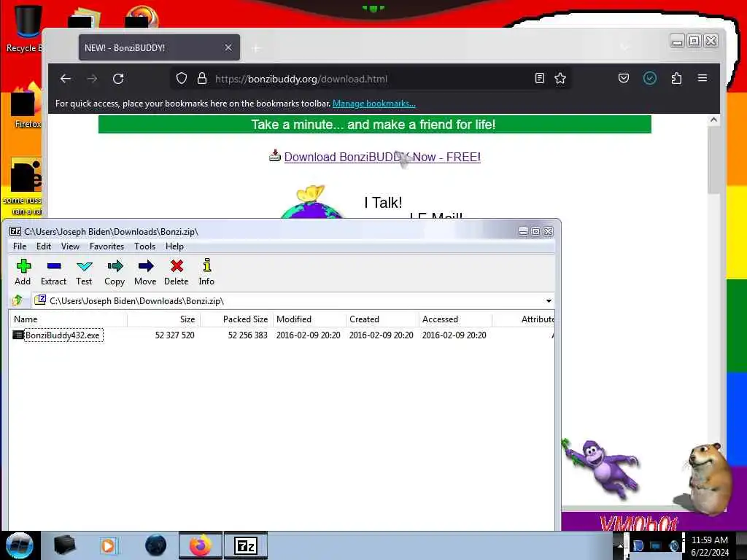Open the Favorites menu in 7-Zip
Screen dimensions: 747x560
107,246
